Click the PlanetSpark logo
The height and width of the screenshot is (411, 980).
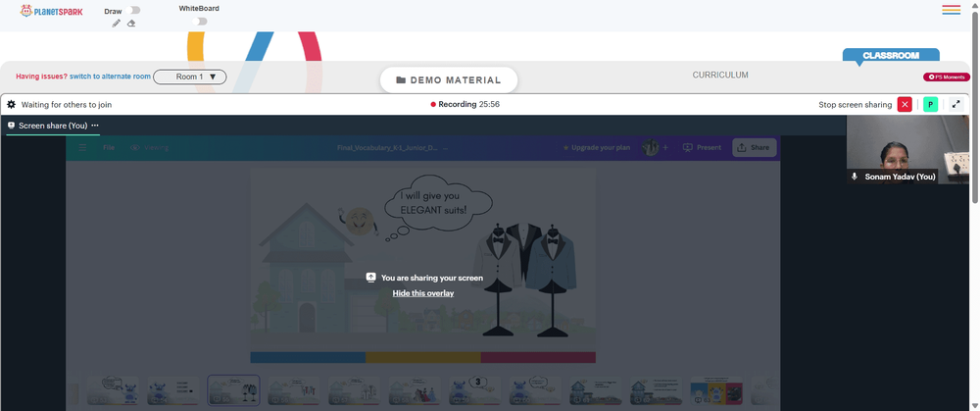[51, 11]
